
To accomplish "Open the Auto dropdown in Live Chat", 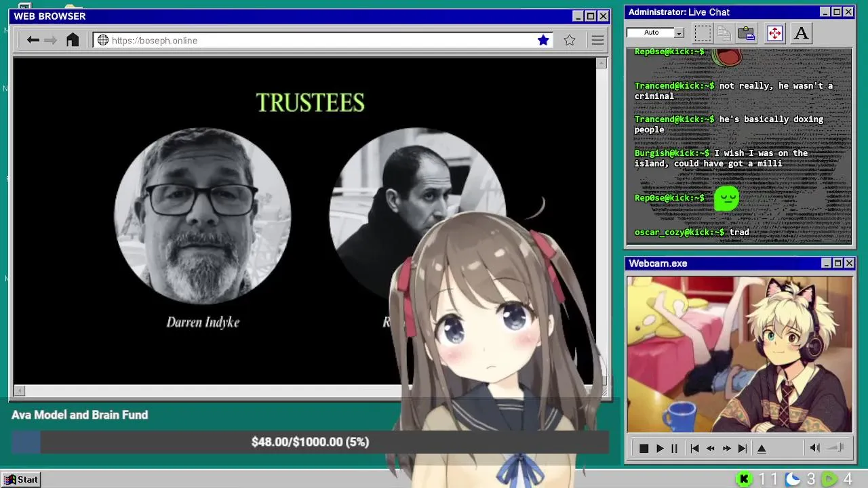I will click(x=679, y=33).
